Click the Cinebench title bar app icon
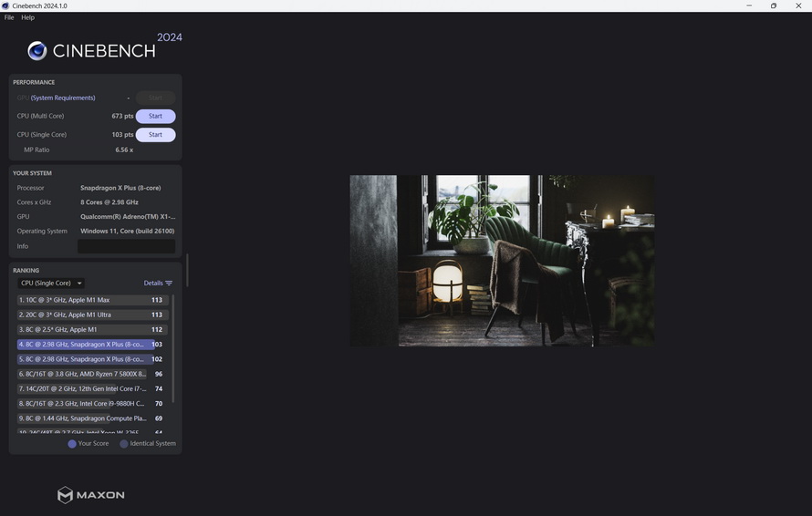Viewport: 812px width, 516px height. pos(5,5)
